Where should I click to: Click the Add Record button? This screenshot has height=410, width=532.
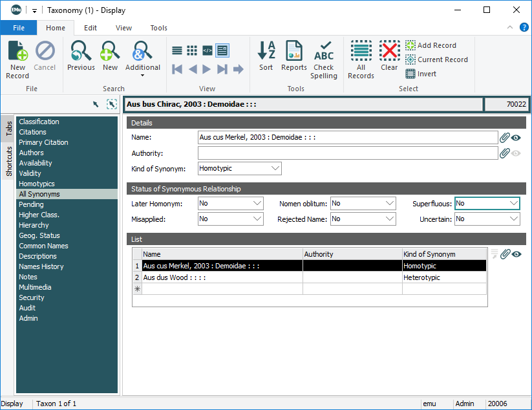tap(431, 45)
